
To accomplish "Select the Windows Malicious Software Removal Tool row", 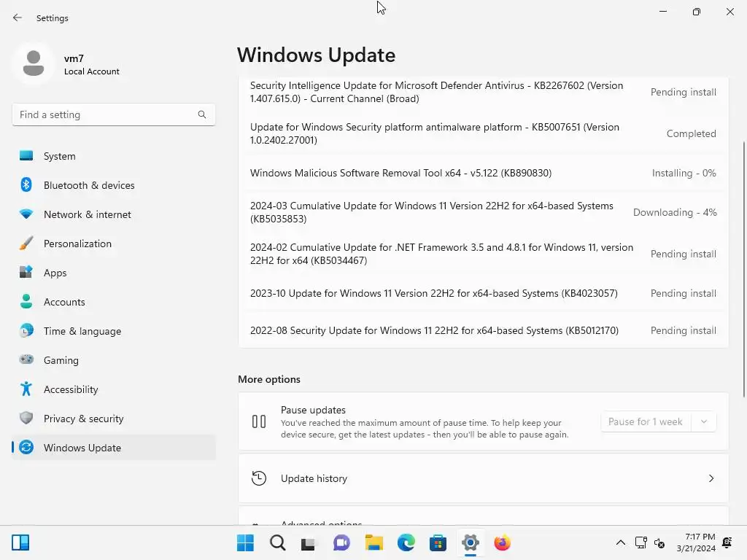I will pyautogui.click(x=483, y=173).
